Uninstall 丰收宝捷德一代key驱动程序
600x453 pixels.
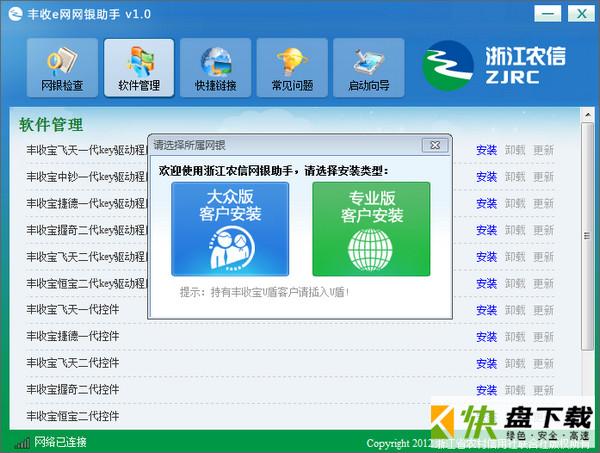[x=515, y=203]
